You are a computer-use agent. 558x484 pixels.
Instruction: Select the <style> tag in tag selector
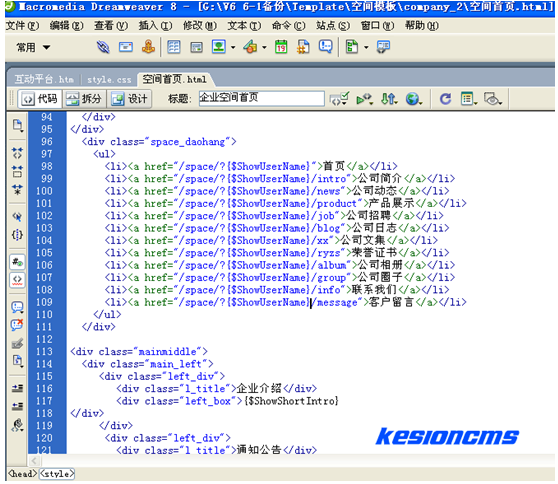click(57, 474)
